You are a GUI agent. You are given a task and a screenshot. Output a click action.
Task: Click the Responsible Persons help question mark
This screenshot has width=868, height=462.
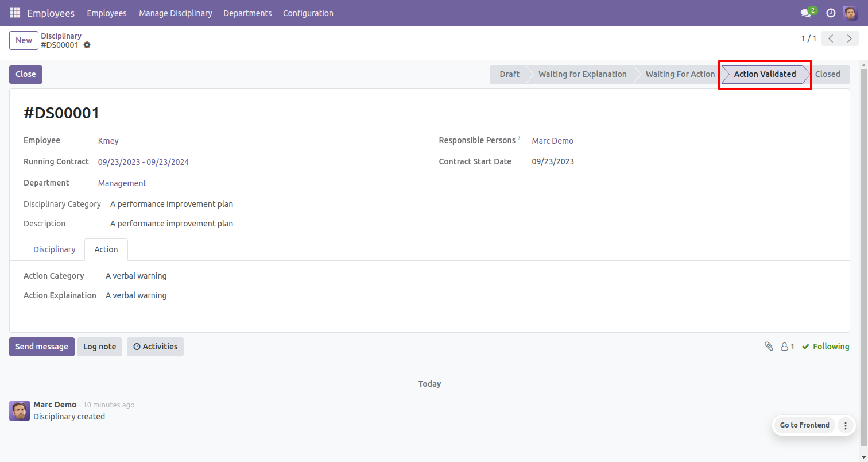[520, 138]
